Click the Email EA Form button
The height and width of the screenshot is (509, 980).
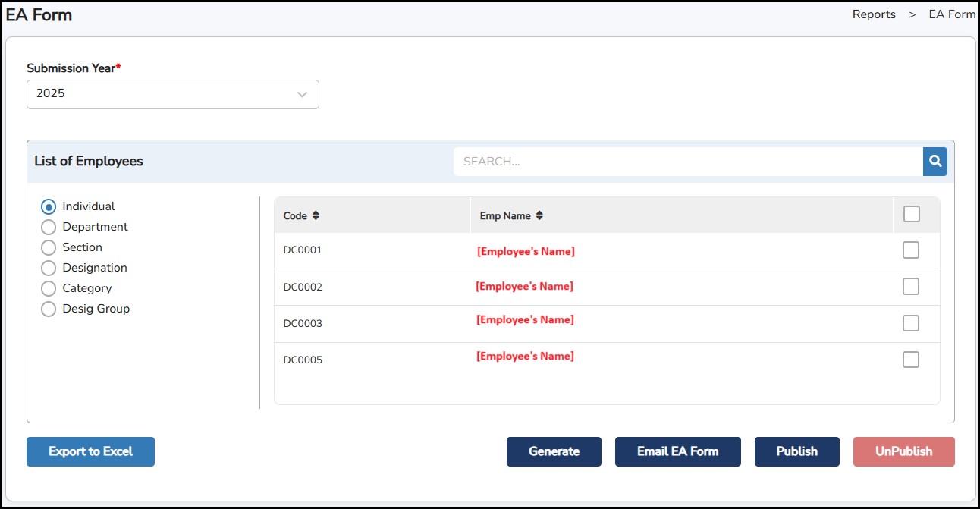coord(677,451)
